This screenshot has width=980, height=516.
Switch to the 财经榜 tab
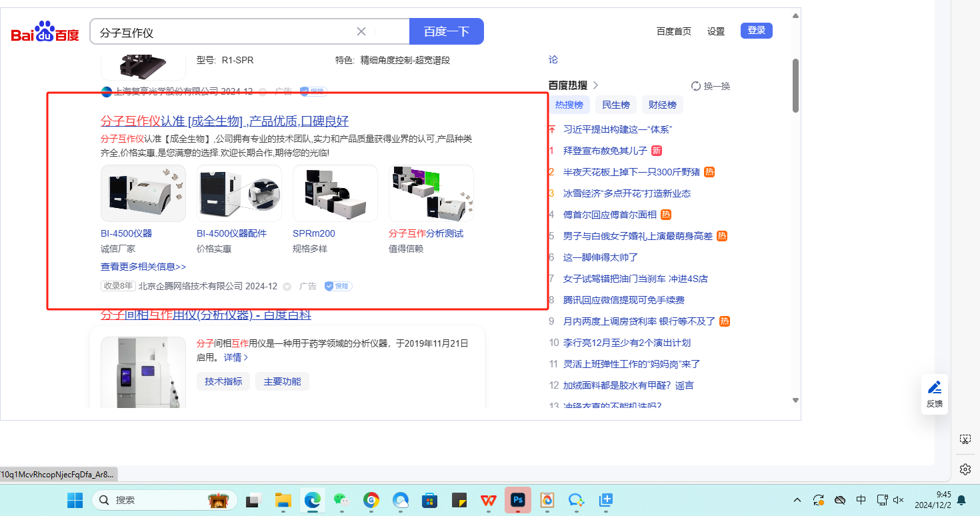pos(663,105)
